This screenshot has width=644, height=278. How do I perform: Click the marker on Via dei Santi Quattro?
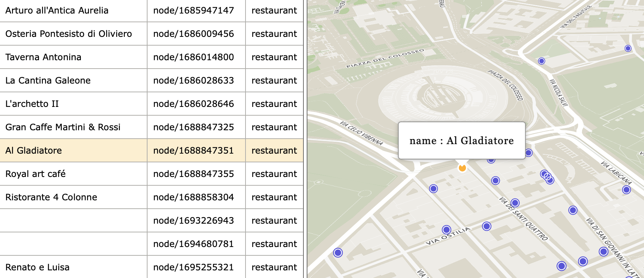pyautogui.click(x=515, y=203)
